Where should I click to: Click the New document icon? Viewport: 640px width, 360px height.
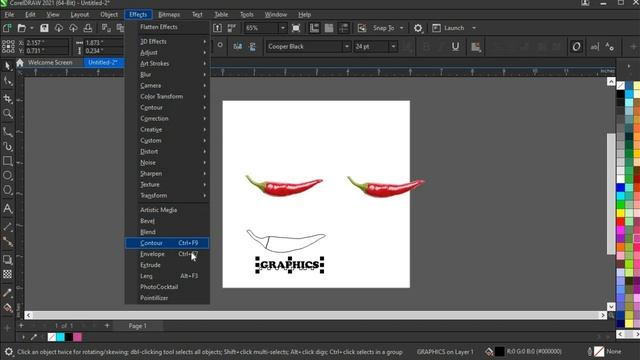pyautogui.click(x=7, y=28)
